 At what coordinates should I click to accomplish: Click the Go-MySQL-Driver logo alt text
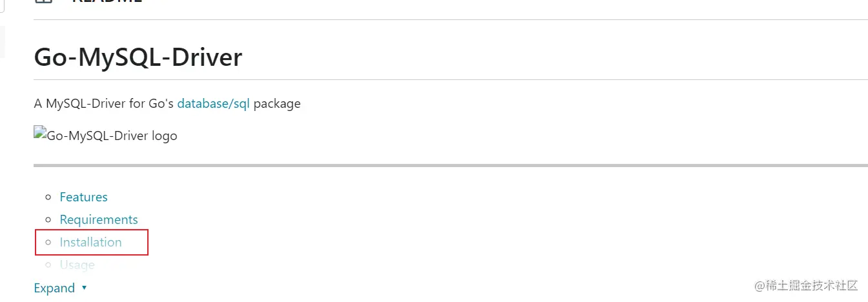click(x=112, y=136)
